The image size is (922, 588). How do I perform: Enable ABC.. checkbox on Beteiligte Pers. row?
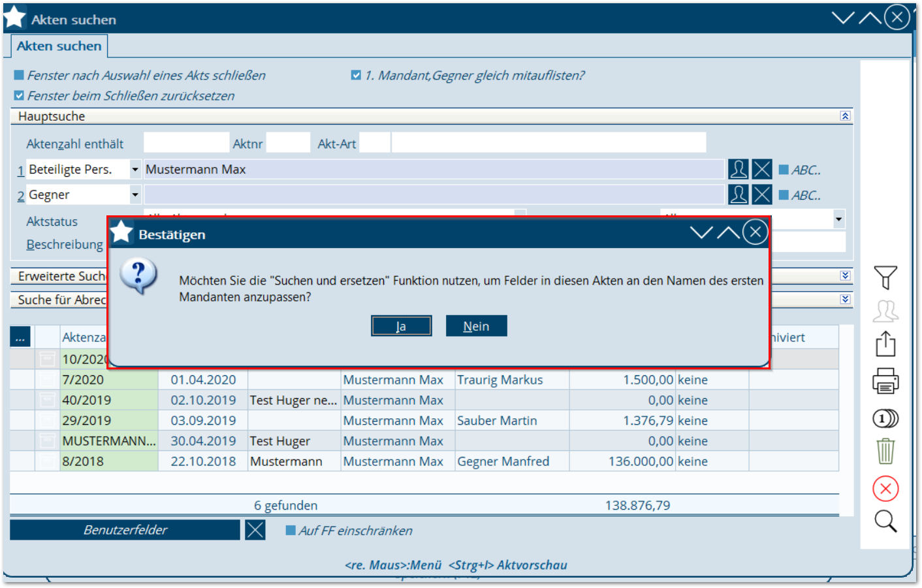[784, 170]
